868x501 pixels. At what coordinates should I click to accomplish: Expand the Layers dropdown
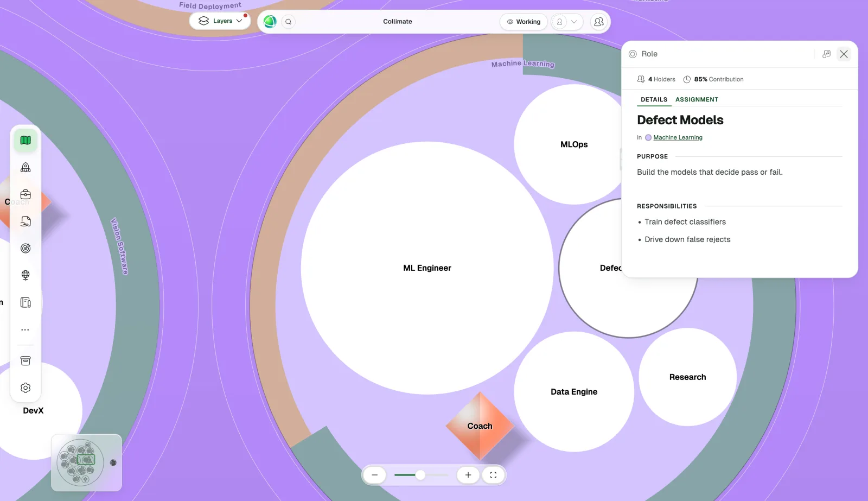(220, 21)
